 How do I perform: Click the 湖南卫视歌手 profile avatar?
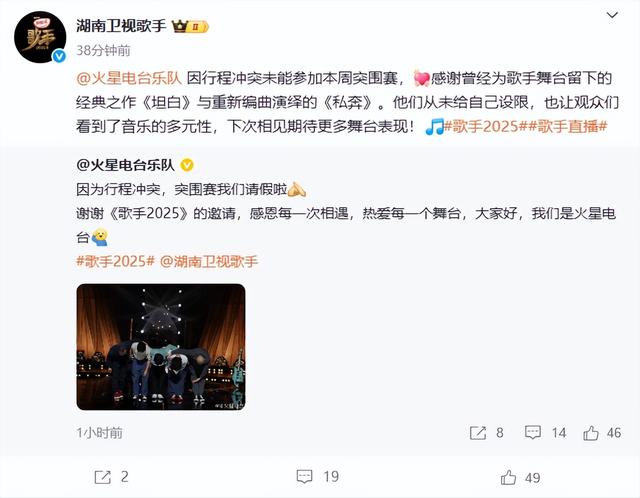pos(40,37)
